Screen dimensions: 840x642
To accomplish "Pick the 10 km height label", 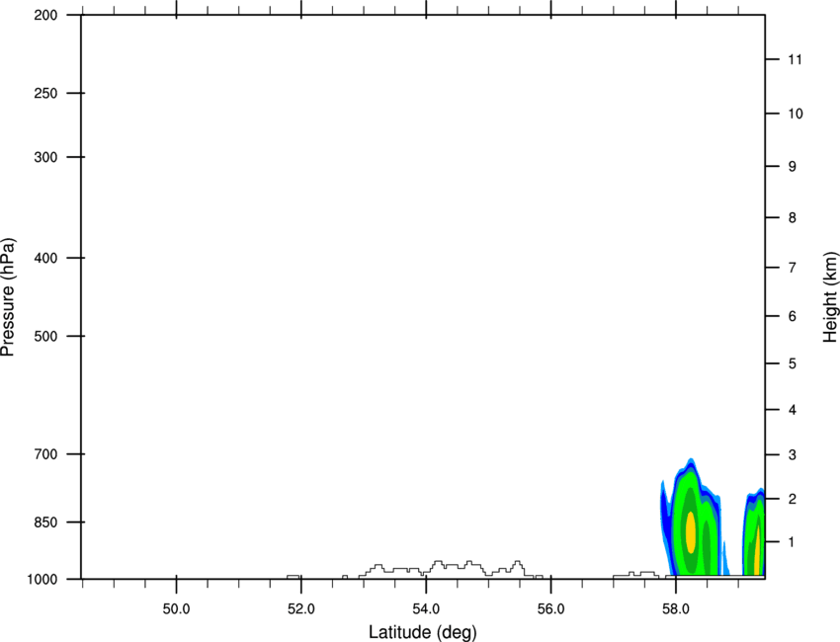I will click(796, 114).
